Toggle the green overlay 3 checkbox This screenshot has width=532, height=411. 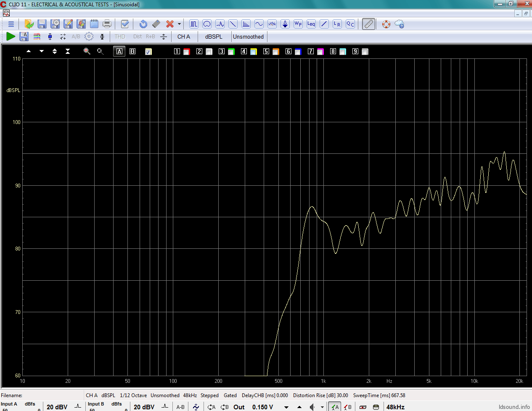(x=231, y=52)
